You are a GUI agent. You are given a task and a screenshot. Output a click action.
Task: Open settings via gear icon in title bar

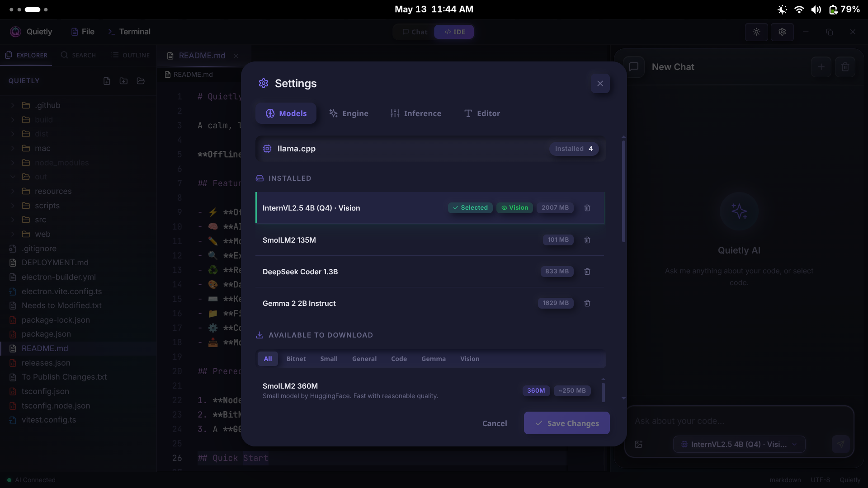782,32
